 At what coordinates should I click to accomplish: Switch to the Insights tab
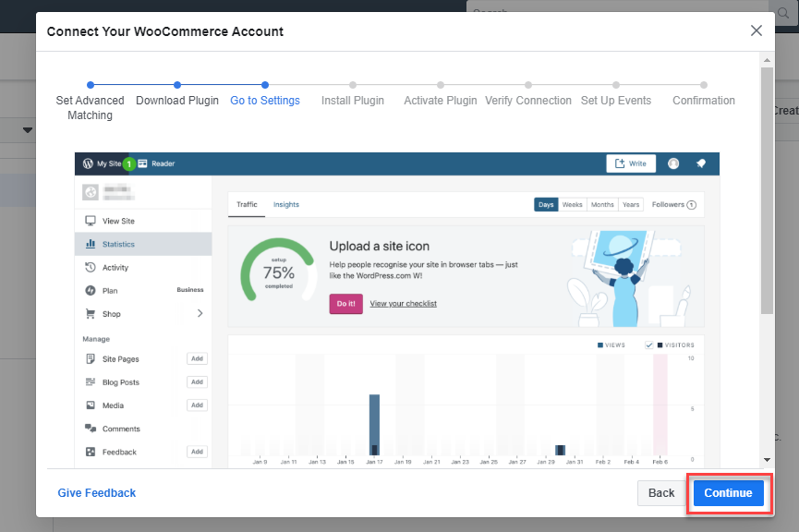point(285,204)
